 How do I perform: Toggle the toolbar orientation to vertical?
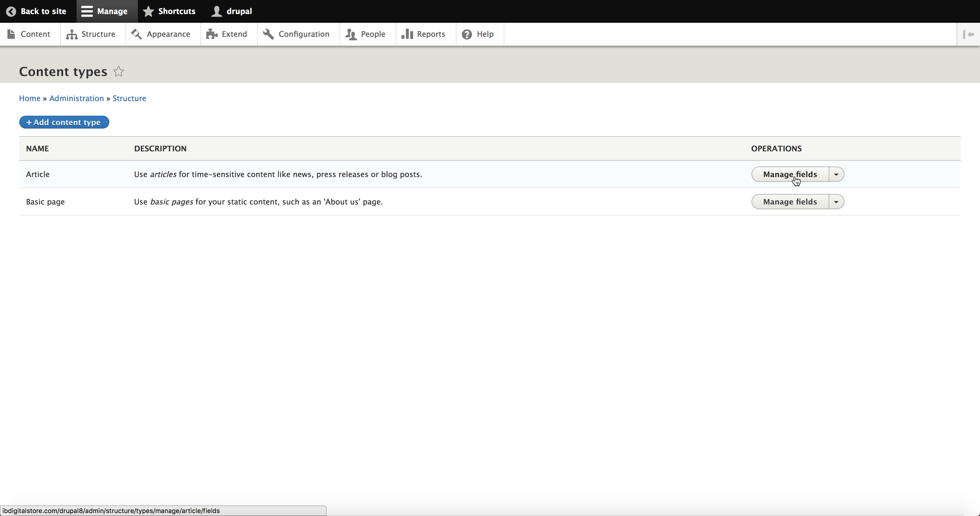(x=968, y=35)
